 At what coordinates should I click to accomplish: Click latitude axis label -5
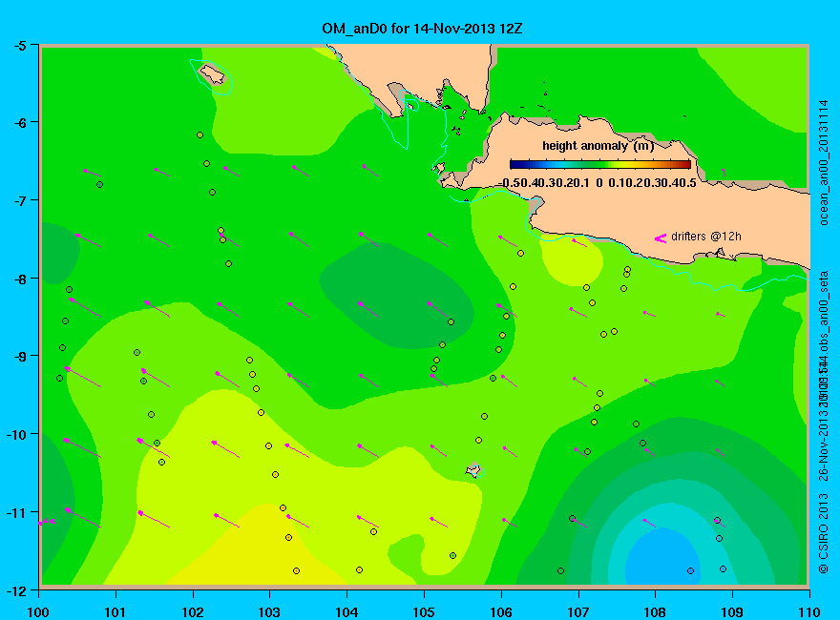pos(19,45)
